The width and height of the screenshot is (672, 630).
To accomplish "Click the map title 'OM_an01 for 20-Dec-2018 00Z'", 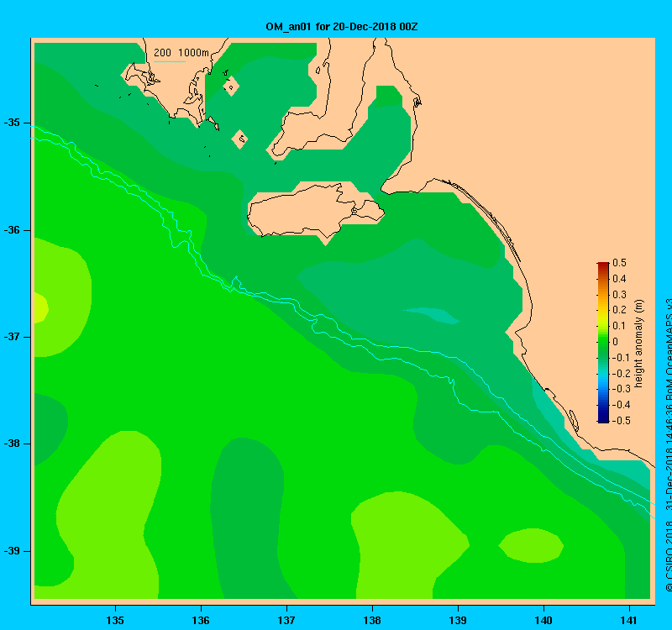I will 342,27.
